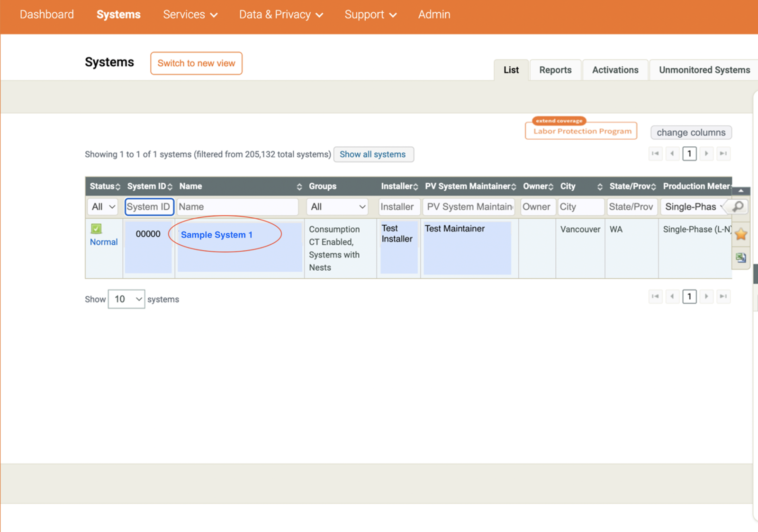Mark the system as favorite with the star icon
758x532 pixels.
tap(740, 234)
